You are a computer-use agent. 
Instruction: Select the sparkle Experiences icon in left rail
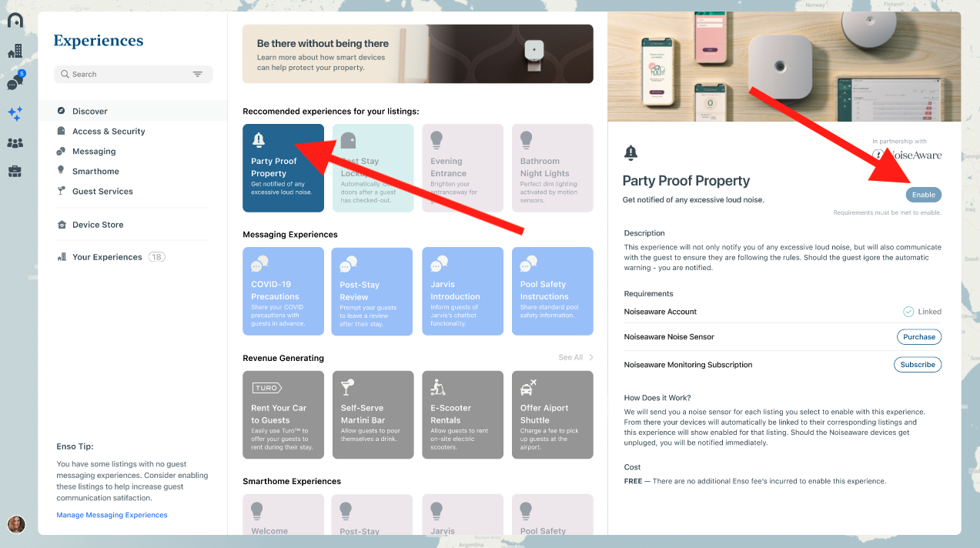pos(15,113)
